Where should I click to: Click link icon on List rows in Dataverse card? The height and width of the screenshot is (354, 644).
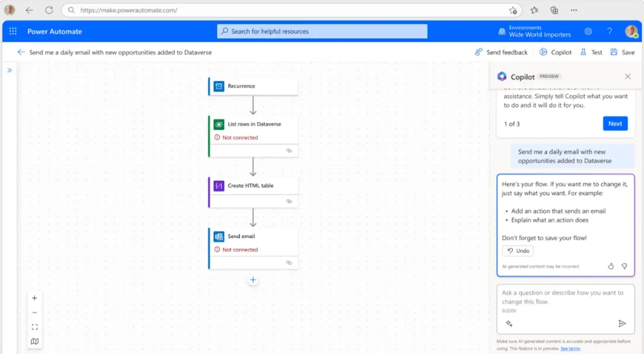pyautogui.click(x=289, y=151)
